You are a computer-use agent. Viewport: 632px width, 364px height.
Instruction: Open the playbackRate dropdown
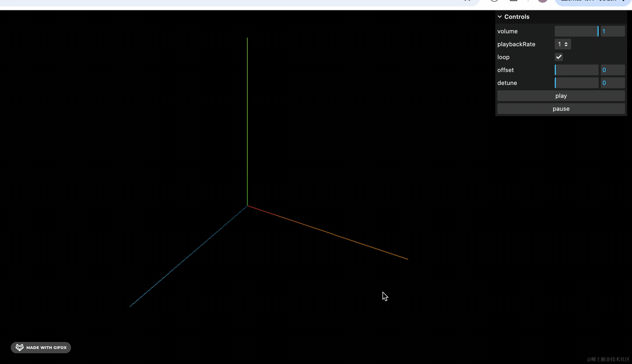click(563, 44)
